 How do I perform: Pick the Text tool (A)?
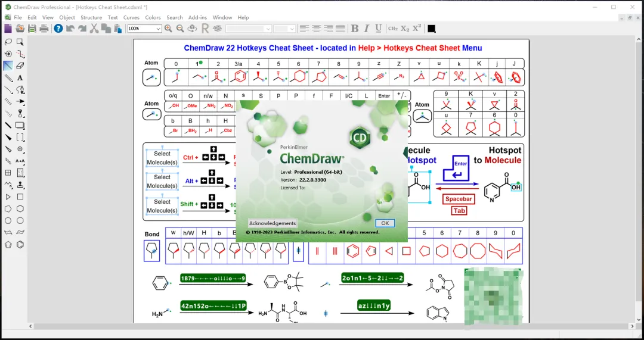pyautogui.click(x=20, y=77)
